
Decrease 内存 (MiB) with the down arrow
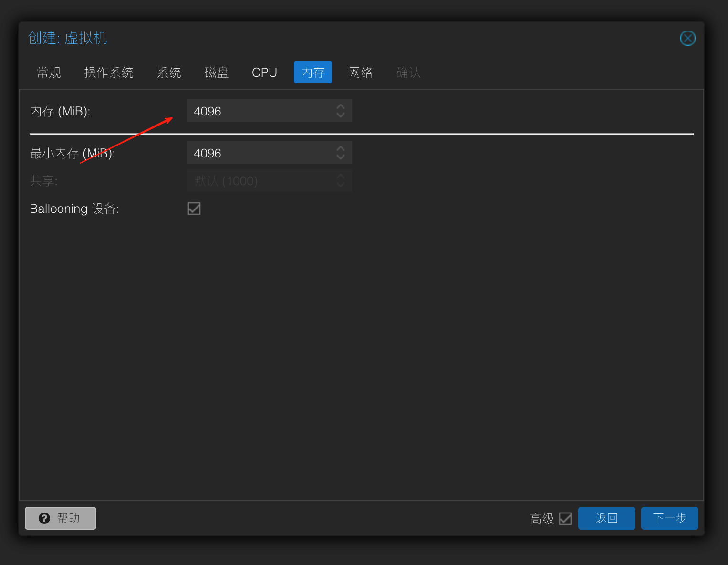coord(341,115)
